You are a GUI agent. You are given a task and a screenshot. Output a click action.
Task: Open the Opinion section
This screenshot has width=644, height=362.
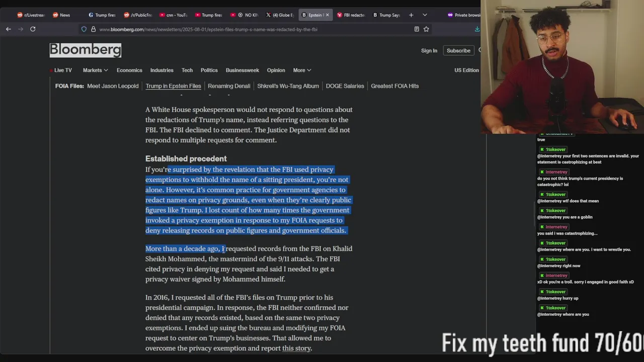pyautogui.click(x=276, y=70)
